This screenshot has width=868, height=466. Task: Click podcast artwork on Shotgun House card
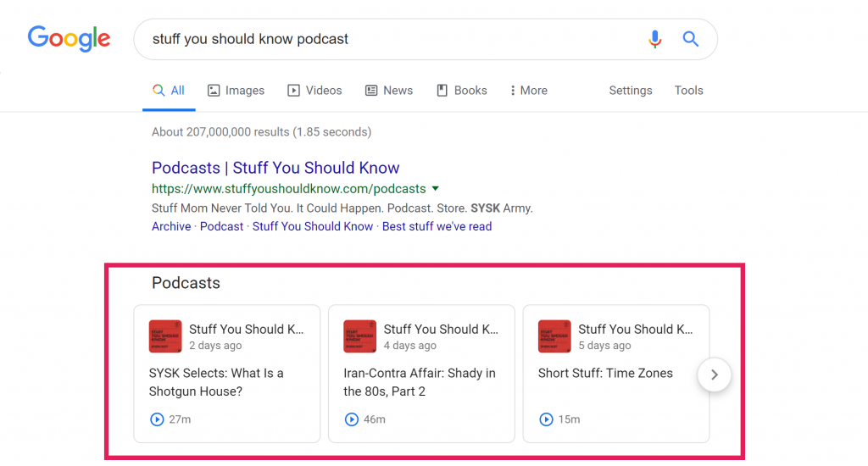tap(165, 336)
